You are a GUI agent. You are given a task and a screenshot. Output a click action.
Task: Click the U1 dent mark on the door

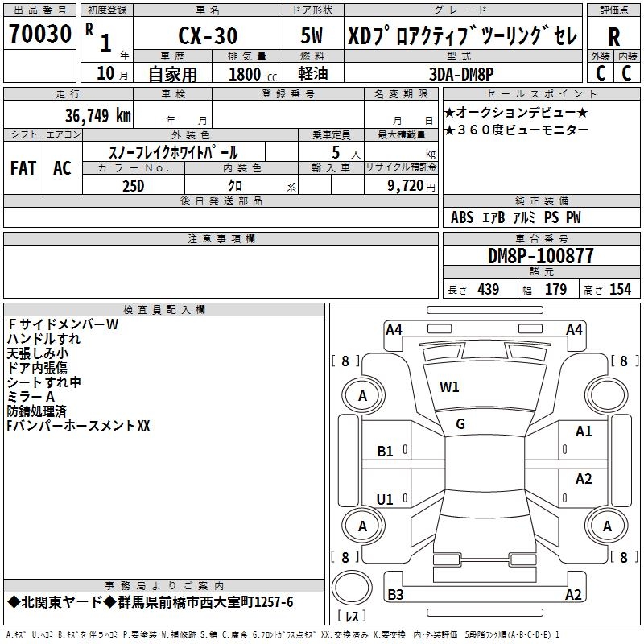click(385, 499)
